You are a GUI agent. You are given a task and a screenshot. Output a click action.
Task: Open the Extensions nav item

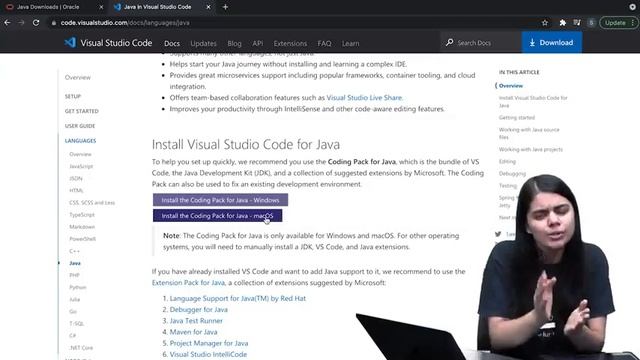click(290, 43)
